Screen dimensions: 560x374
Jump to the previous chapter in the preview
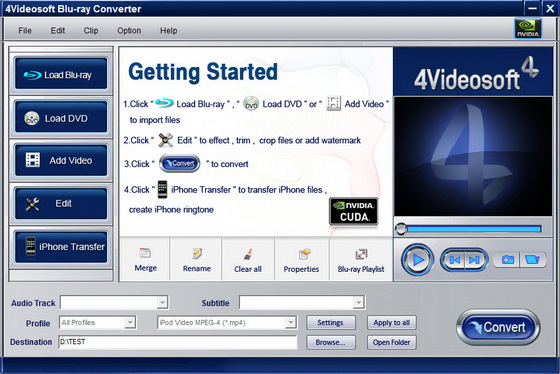point(454,260)
